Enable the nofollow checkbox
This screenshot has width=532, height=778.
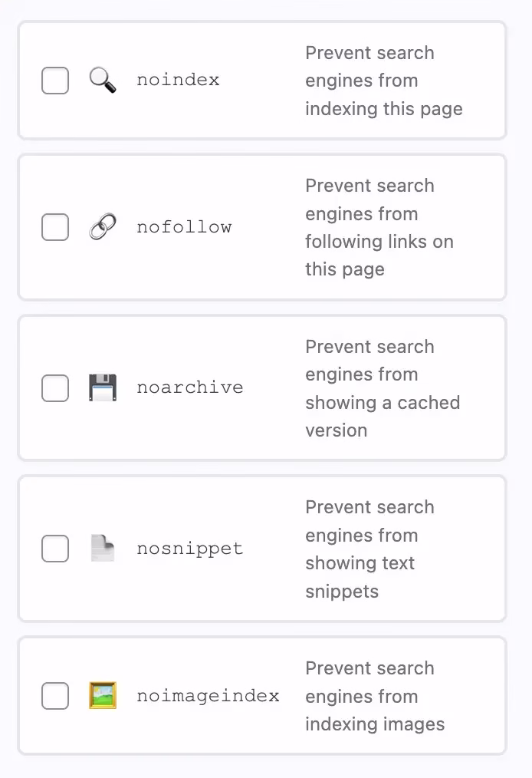click(x=54, y=226)
